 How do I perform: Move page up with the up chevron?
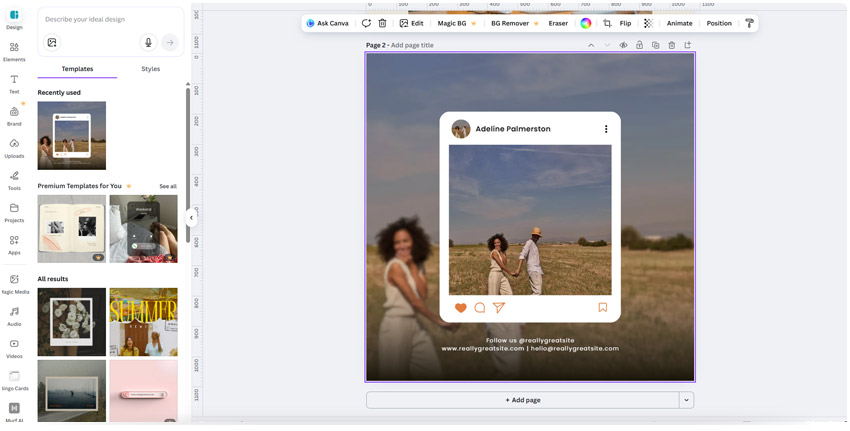591,45
